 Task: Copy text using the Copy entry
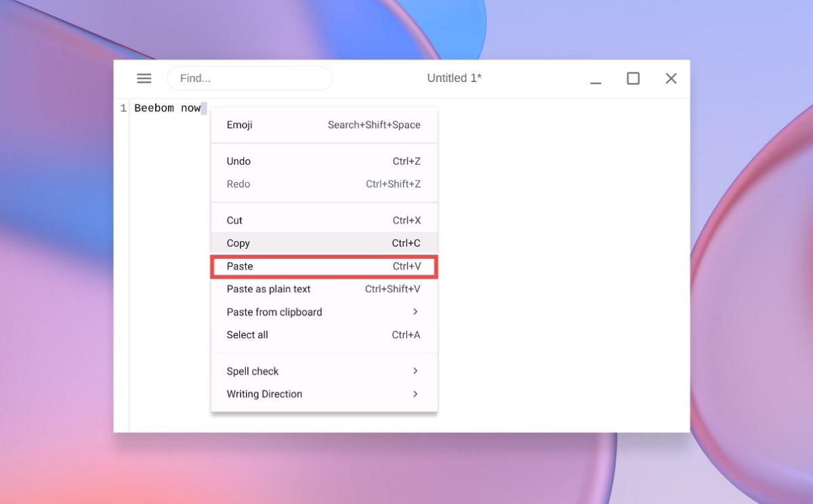pos(238,243)
